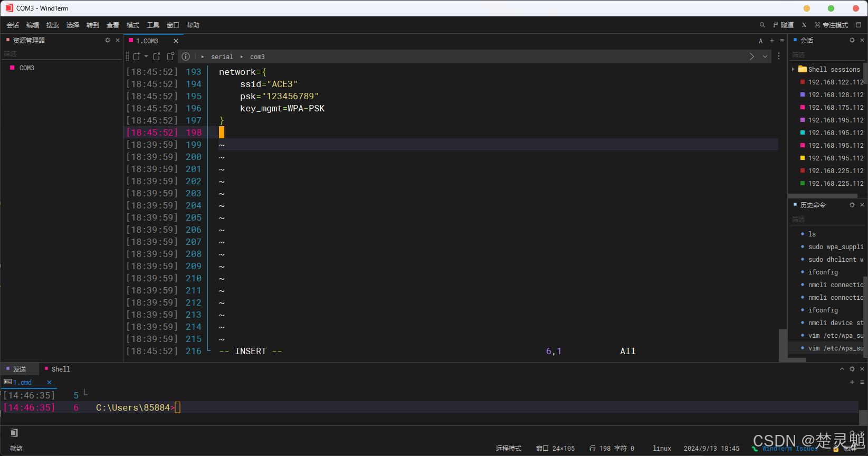Click the right chevron in the address bar
The width and height of the screenshot is (868, 456).
752,56
